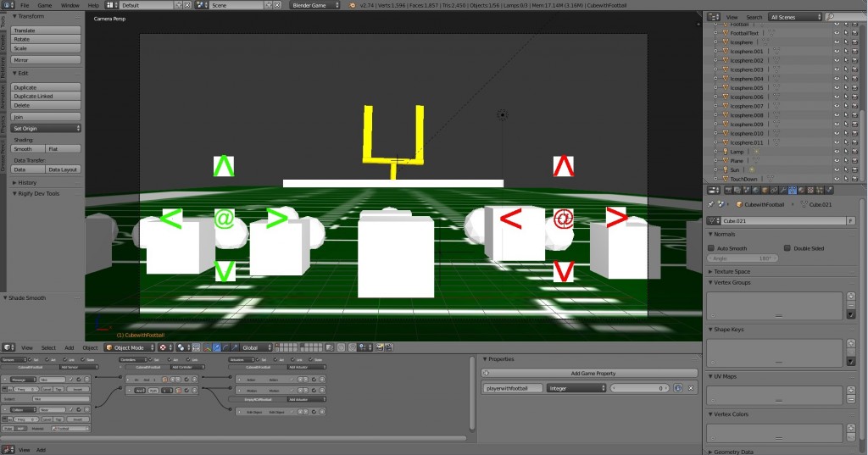The image size is (868, 455).
Task: Click the Rotate button
Action: coord(46,39)
